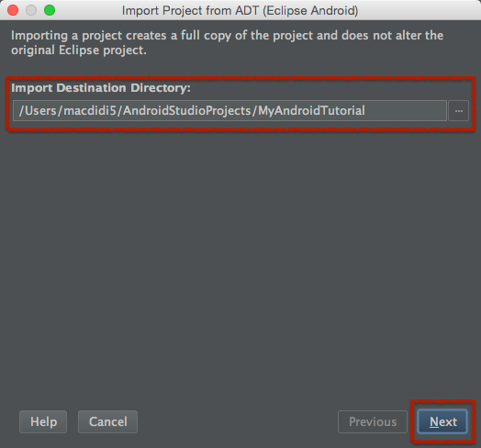Click the dialog title 'Import Project from ADT'
Viewport: 481px width, 448px height.
191,10
